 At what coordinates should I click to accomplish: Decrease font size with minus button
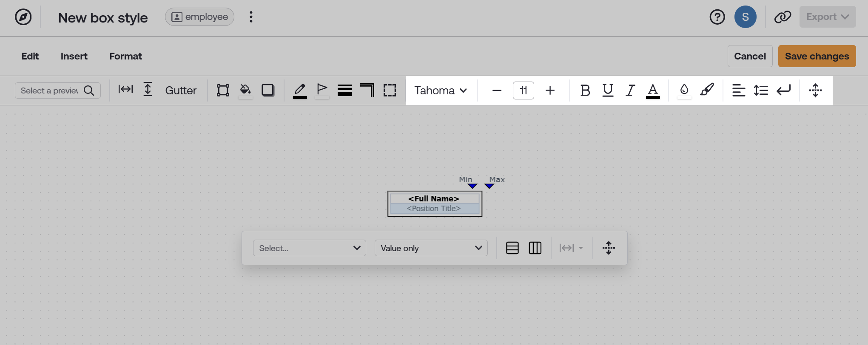click(497, 90)
